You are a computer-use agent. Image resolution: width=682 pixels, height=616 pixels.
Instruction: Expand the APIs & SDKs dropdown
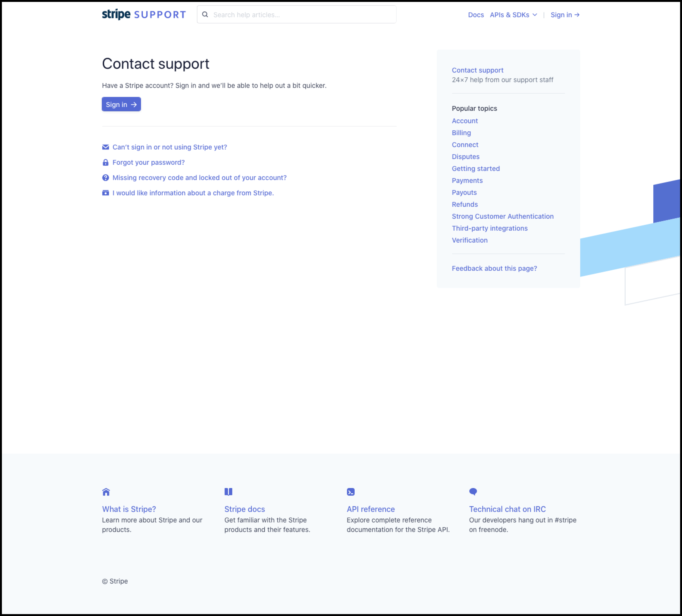click(x=513, y=15)
